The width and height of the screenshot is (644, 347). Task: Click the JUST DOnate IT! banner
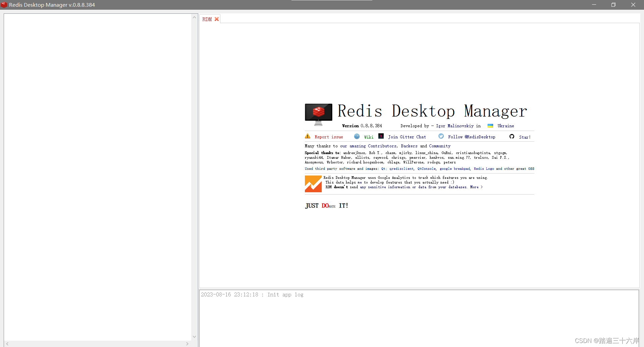coord(327,206)
